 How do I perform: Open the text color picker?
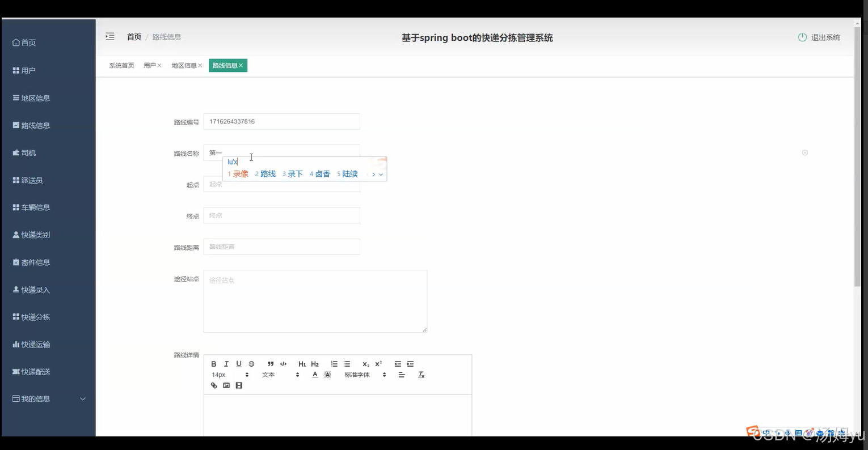pyautogui.click(x=315, y=375)
